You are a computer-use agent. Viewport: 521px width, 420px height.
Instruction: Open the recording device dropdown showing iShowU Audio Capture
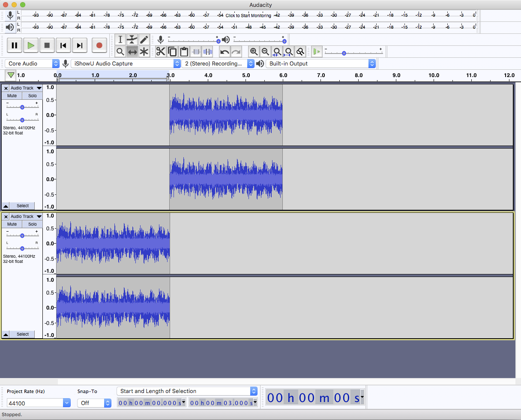pos(126,63)
